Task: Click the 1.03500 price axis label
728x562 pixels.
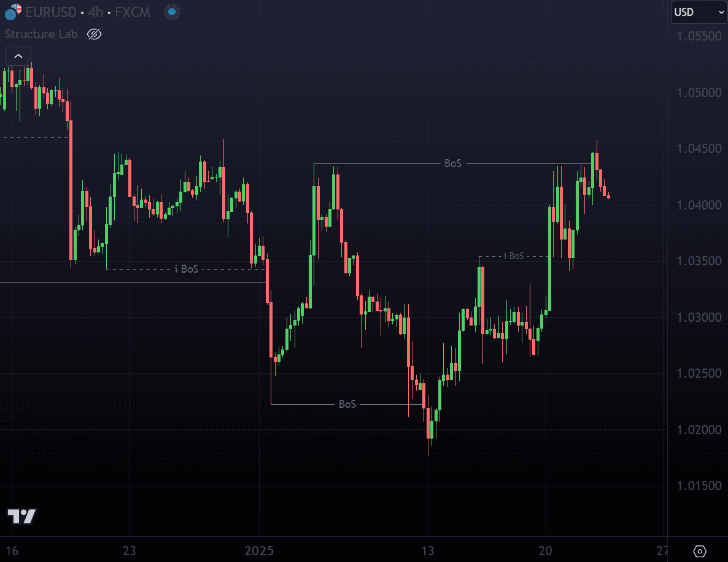Action: [699, 261]
